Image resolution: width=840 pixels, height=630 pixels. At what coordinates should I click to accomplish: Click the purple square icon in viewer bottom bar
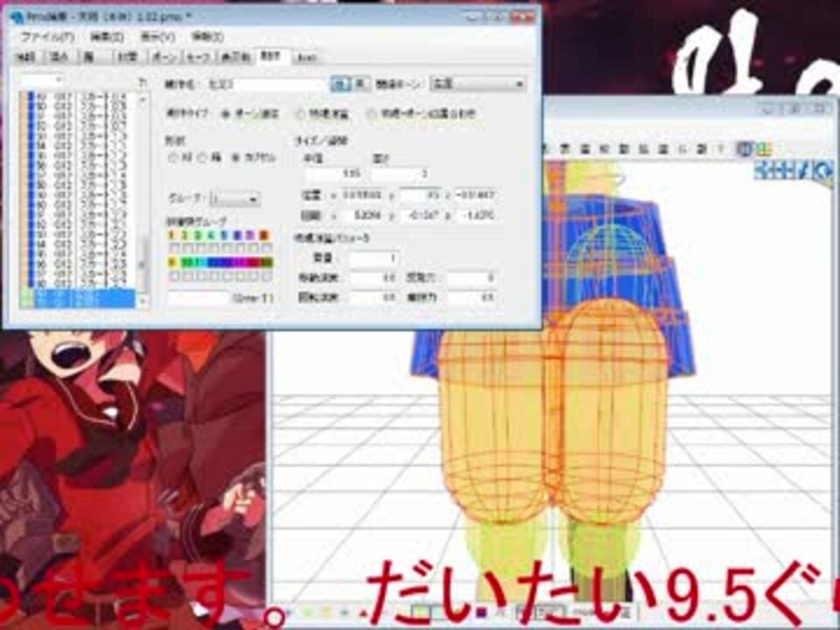tap(480, 612)
